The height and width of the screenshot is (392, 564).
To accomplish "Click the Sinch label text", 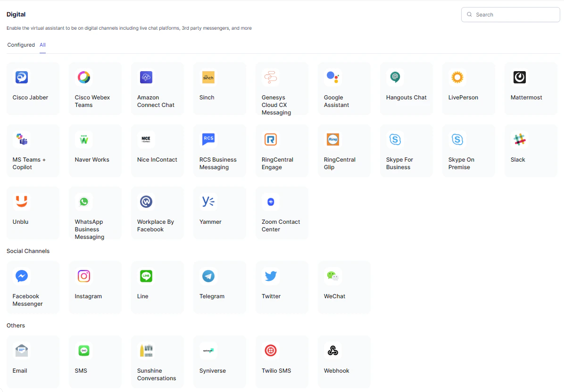I will point(207,98).
